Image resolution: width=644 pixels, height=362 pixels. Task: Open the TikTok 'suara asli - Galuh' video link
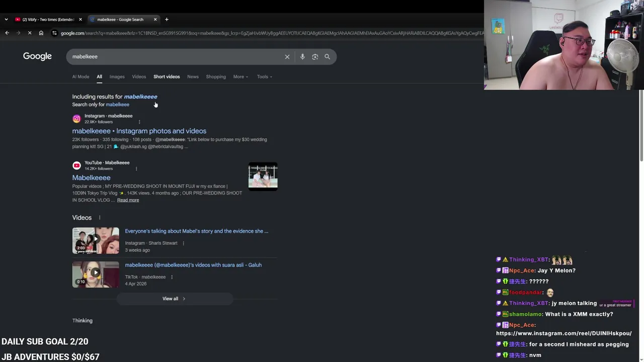coord(193,265)
